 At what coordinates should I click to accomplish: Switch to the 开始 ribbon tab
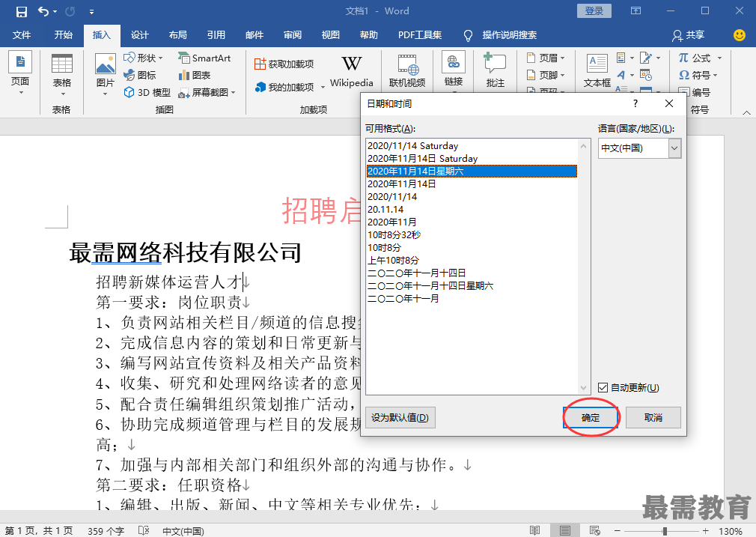click(x=63, y=34)
